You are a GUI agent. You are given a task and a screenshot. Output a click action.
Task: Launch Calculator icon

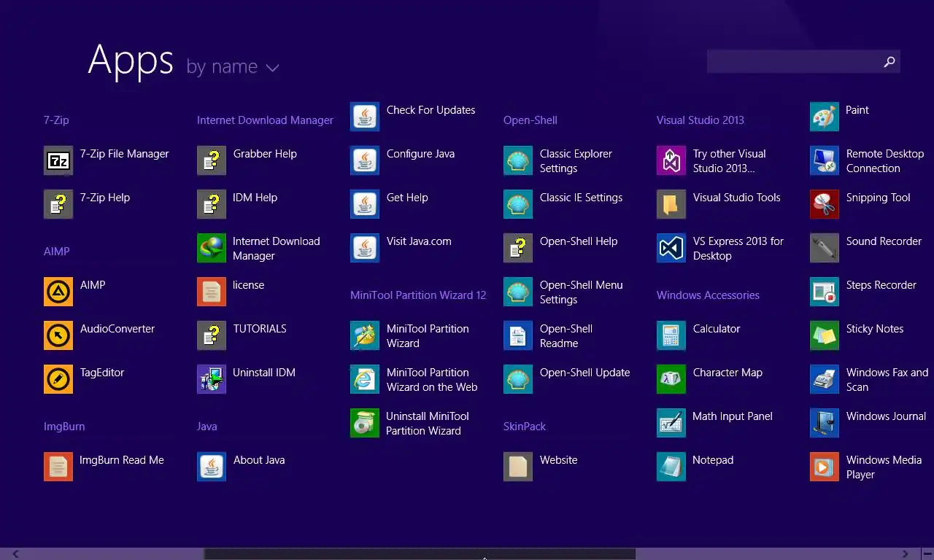(x=671, y=335)
